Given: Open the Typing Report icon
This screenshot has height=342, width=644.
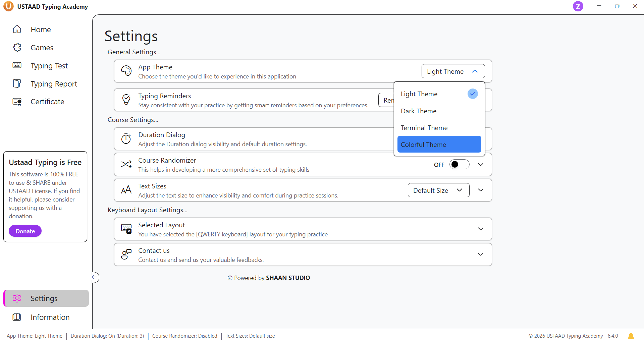Looking at the screenshot, I should point(17,83).
